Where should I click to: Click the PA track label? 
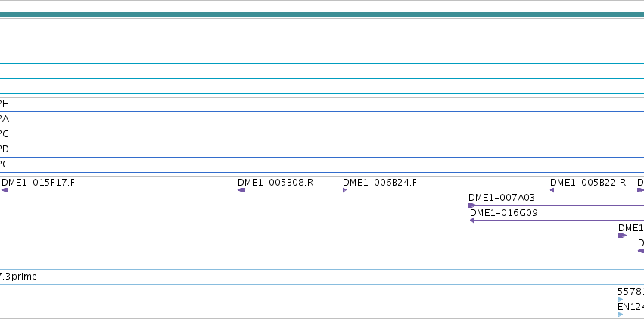(x=4, y=119)
